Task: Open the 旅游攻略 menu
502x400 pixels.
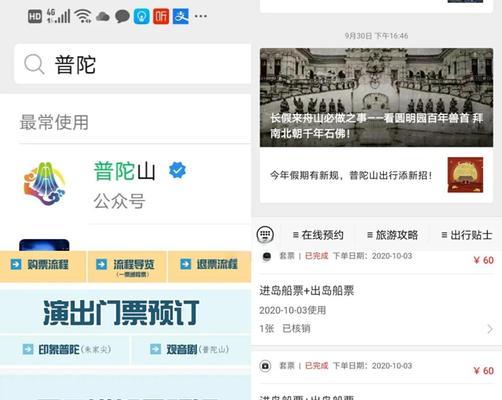Action: (392, 235)
